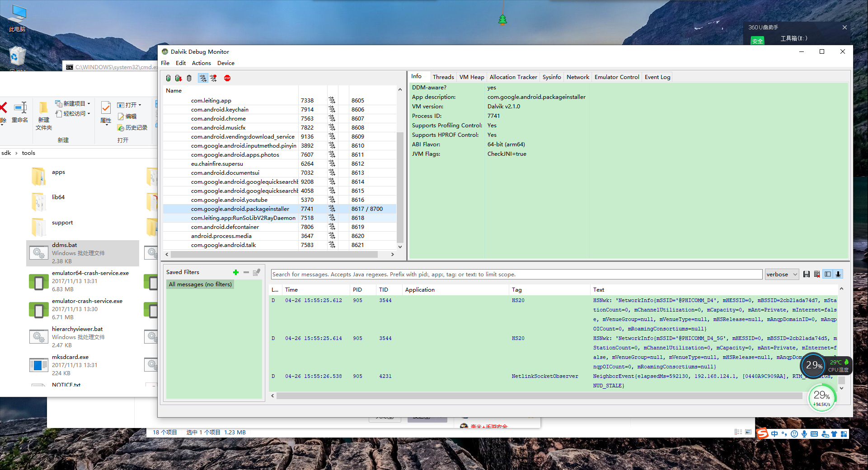Select the com.google.android.youtube process
This screenshot has width=868, height=470.
[280, 200]
